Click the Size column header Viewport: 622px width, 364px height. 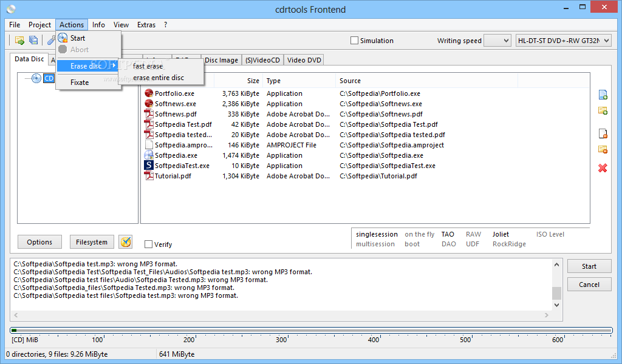coord(238,81)
